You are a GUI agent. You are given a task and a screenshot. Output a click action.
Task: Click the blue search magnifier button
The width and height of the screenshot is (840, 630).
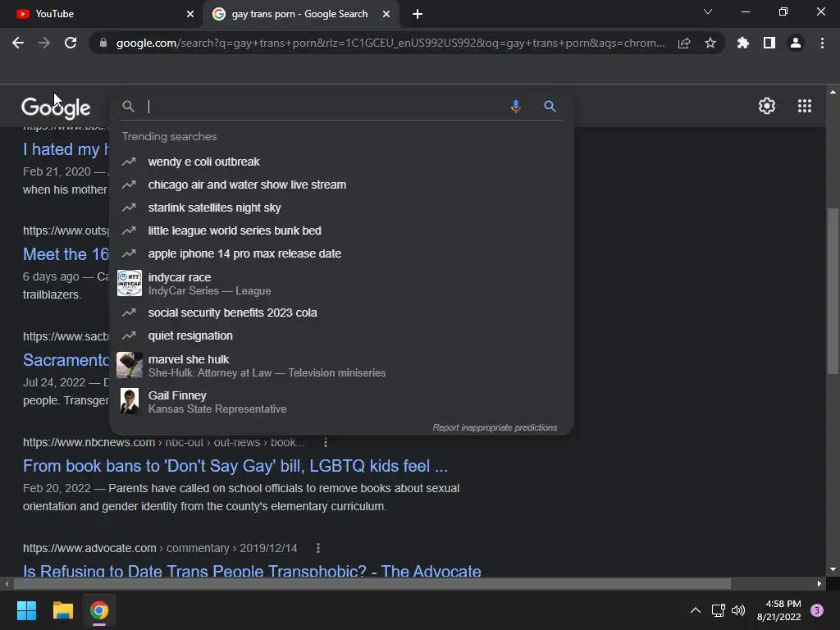coord(550,106)
